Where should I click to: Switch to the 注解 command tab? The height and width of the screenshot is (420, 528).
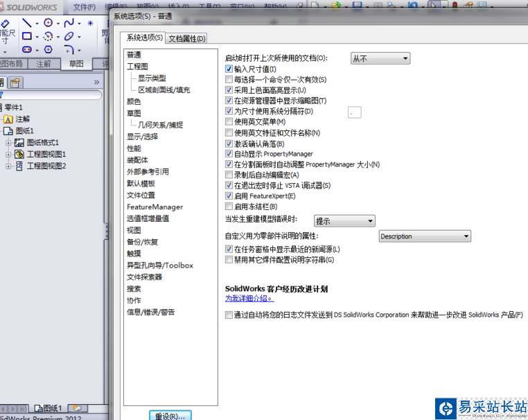coord(44,64)
